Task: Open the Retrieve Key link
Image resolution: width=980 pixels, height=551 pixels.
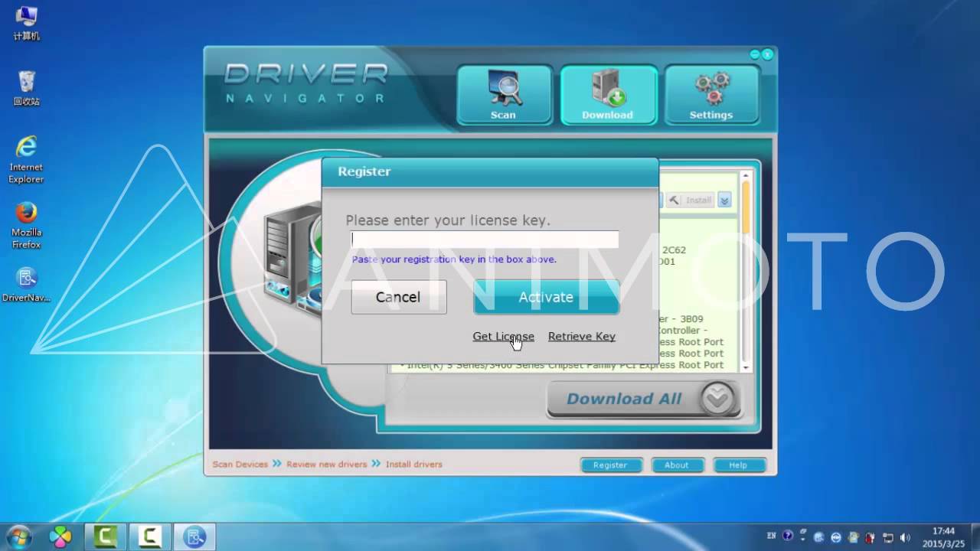Action: 582,336
